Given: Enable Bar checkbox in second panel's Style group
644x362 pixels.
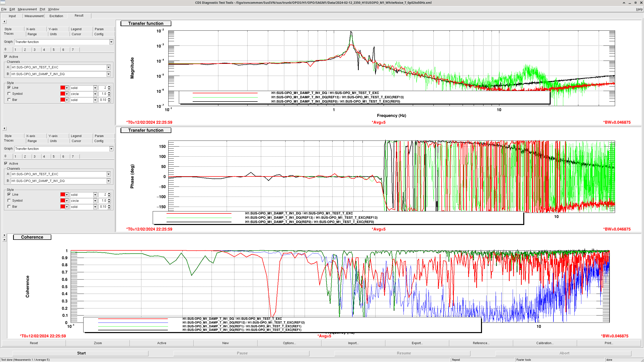Looking at the screenshot, I should pos(9,206).
